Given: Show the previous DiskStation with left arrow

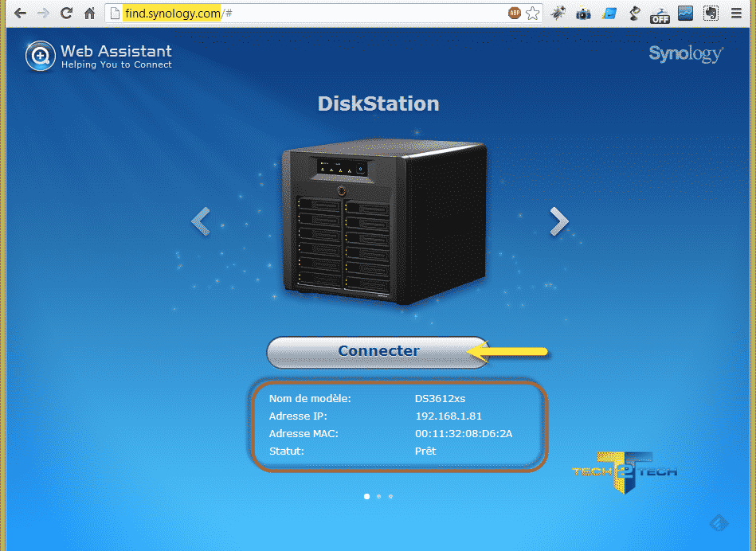Looking at the screenshot, I should [201, 221].
